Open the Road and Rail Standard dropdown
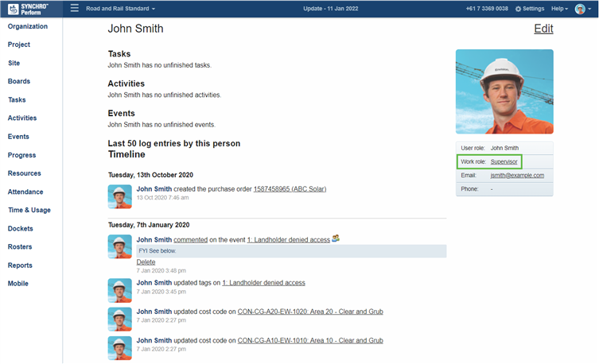This screenshot has width=599, height=364. (x=120, y=9)
